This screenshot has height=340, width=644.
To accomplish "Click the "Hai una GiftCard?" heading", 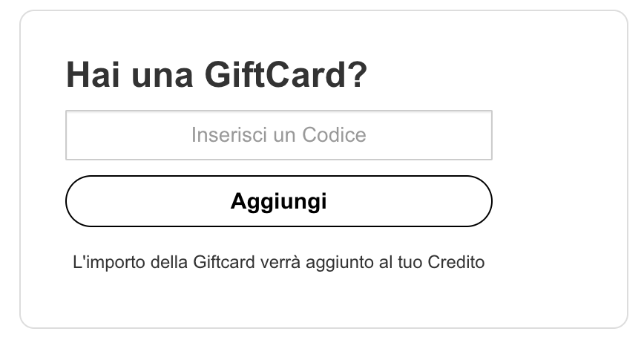I will 217,76.
